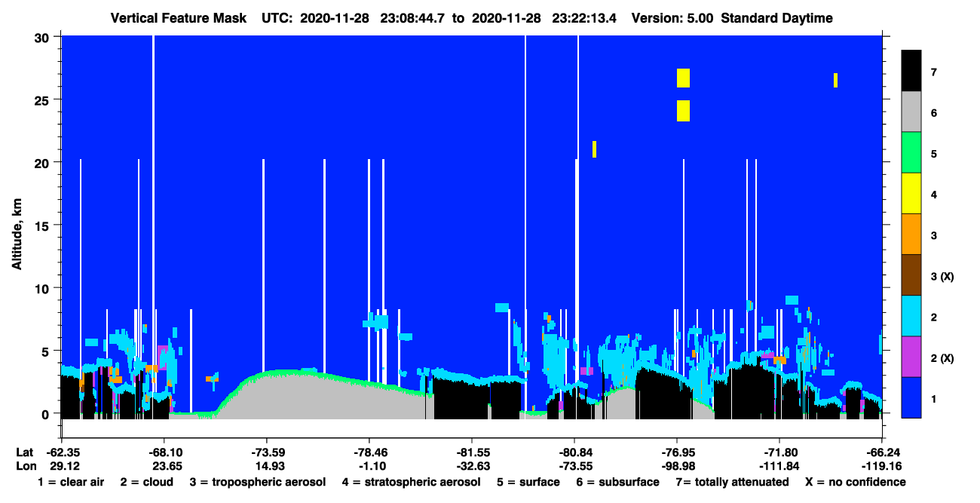Click the legend entry '6 = subsurface'
The height and width of the screenshot is (503, 980).
[x=618, y=483]
